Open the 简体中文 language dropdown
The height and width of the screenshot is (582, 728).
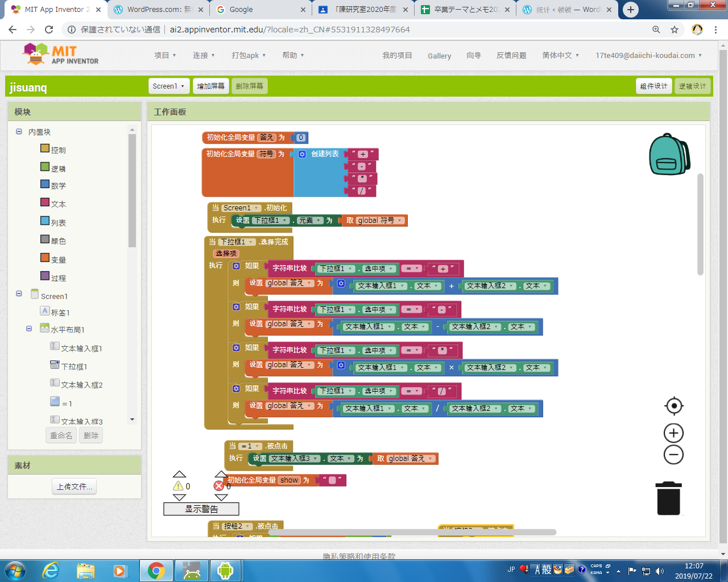point(560,55)
